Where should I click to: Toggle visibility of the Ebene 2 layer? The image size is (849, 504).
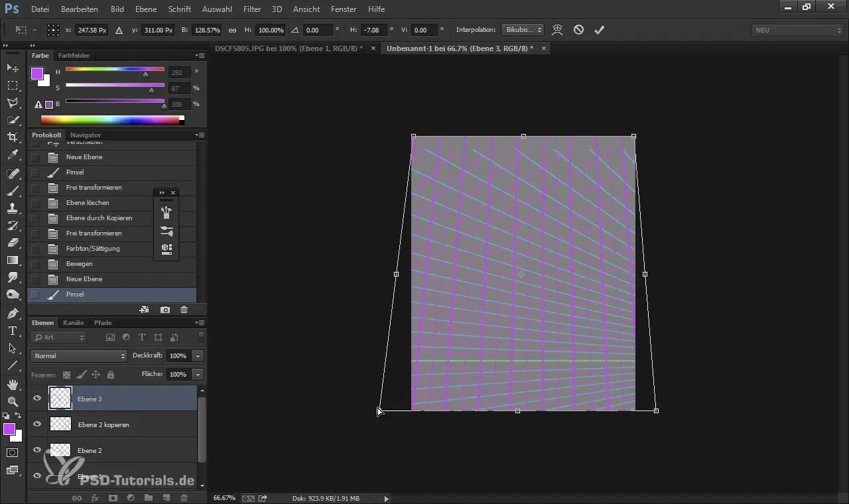[37, 450]
